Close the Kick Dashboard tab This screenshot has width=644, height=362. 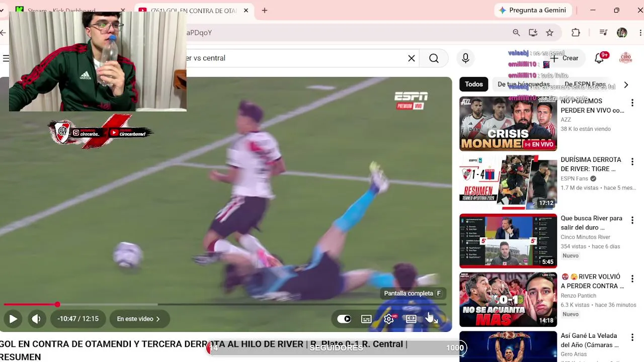122,11
